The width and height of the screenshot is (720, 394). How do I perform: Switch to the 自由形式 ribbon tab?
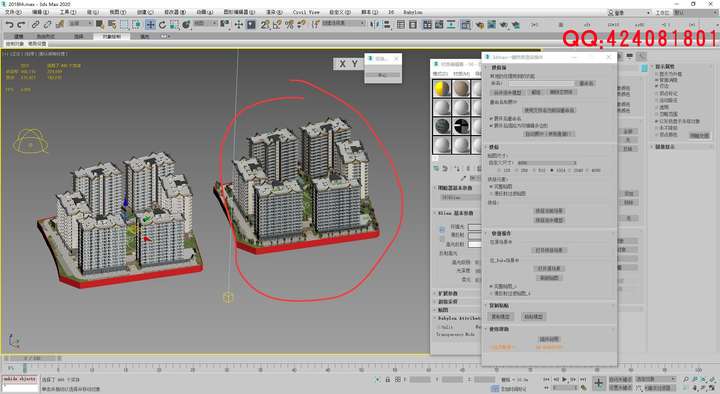click(x=46, y=36)
